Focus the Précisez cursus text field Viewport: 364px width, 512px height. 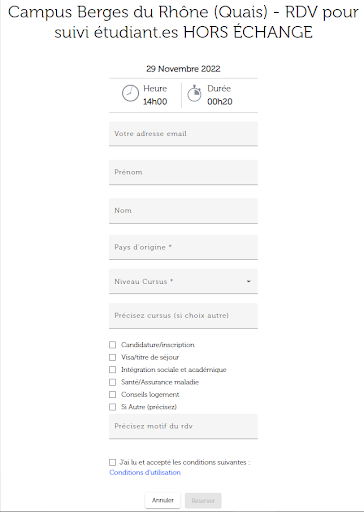tap(183, 316)
